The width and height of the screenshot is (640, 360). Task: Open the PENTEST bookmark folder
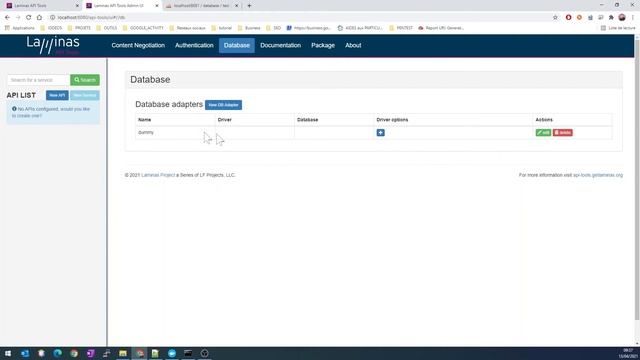(x=401, y=28)
